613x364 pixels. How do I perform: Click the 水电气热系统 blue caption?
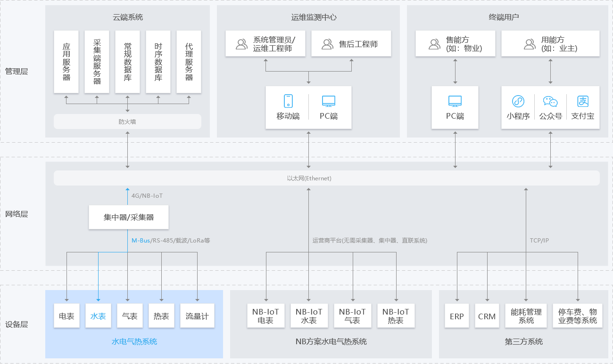click(134, 342)
